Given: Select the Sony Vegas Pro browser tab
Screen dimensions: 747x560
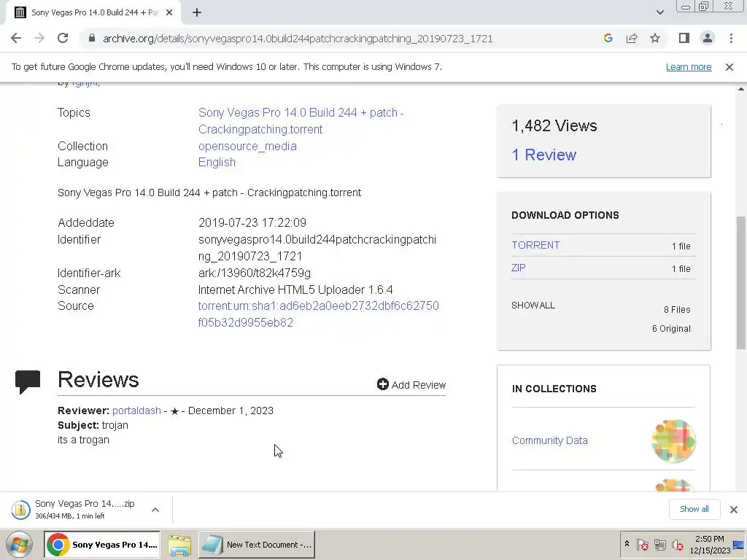Looking at the screenshot, I should pos(93,12).
